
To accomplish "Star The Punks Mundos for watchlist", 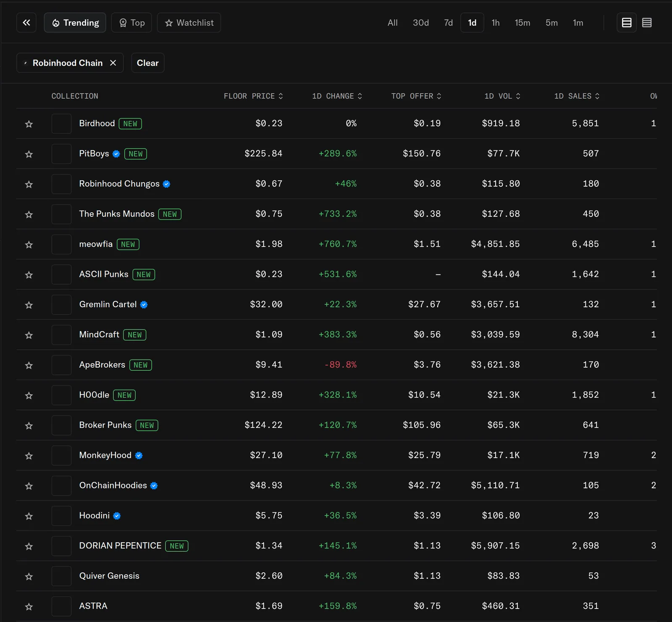I will (x=29, y=215).
